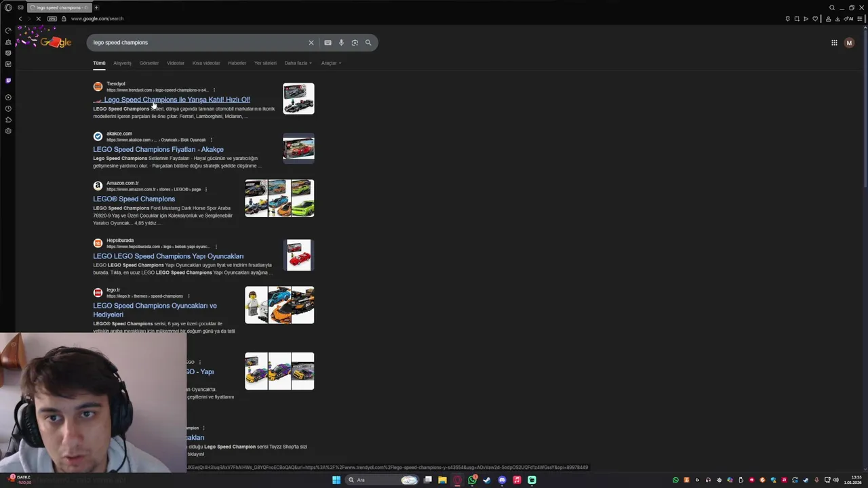This screenshot has width=868, height=488.
Task: Switch to the Görseller tab
Action: [x=149, y=63]
